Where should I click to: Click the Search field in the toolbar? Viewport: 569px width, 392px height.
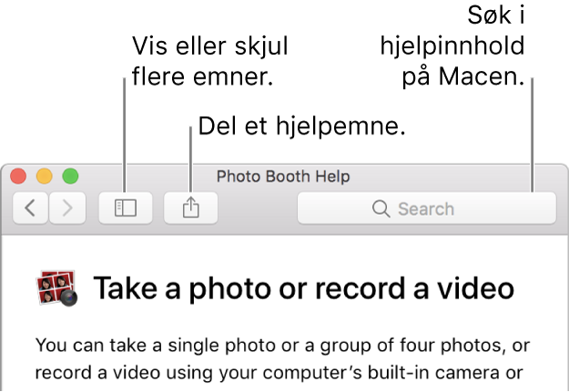pyautogui.click(x=427, y=208)
